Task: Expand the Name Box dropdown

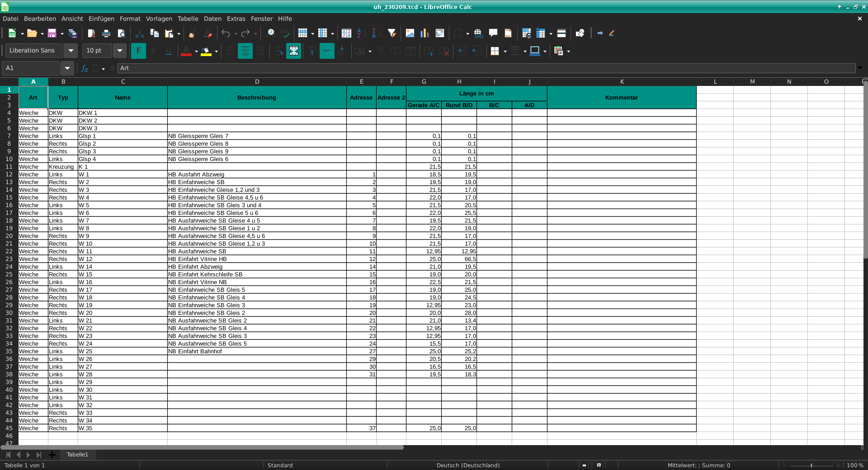Action: click(x=67, y=68)
